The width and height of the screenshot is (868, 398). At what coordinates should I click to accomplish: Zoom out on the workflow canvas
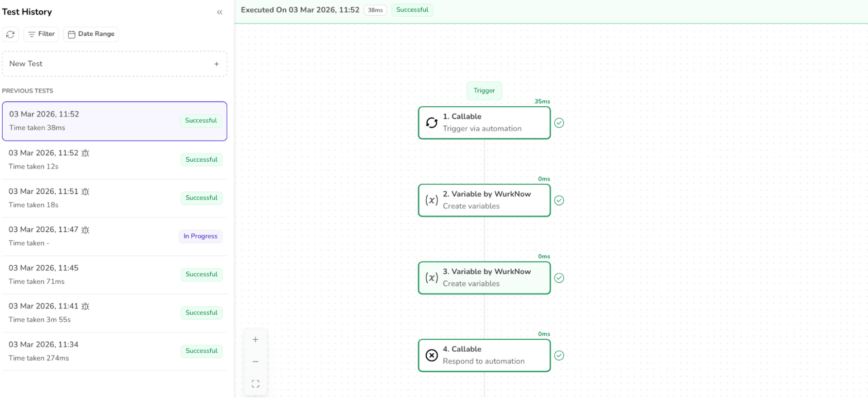(255, 361)
